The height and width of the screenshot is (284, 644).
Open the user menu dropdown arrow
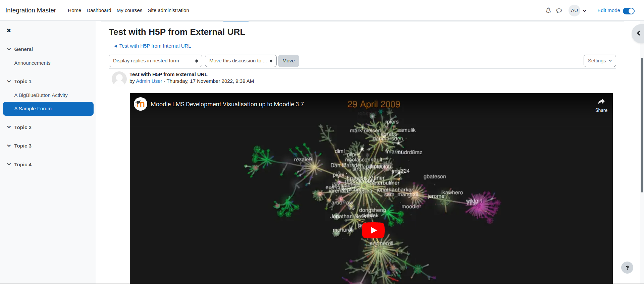click(x=585, y=11)
